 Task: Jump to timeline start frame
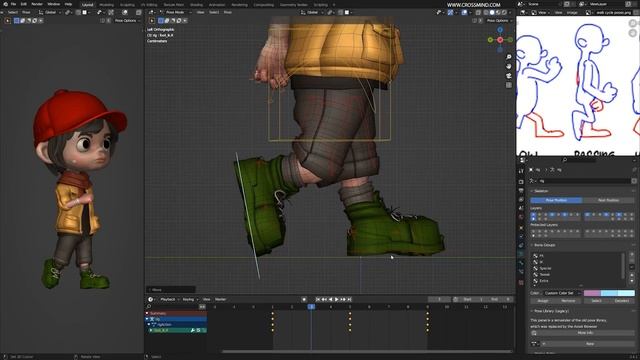[318, 300]
